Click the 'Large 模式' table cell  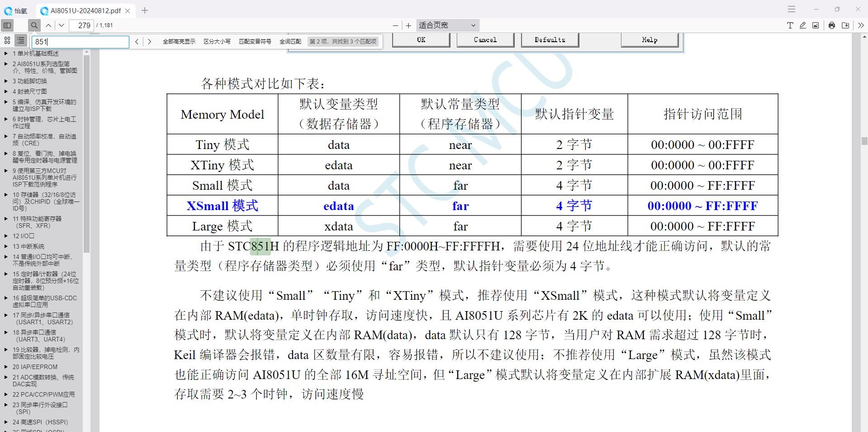tap(222, 226)
